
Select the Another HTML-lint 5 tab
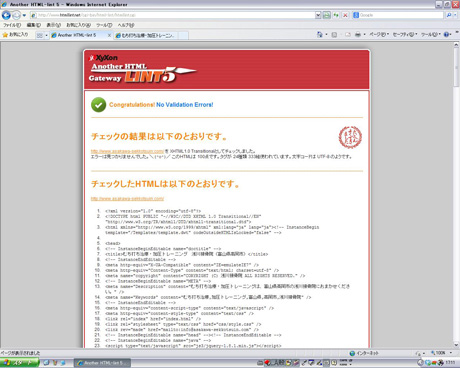pyautogui.click(x=79, y=35)
